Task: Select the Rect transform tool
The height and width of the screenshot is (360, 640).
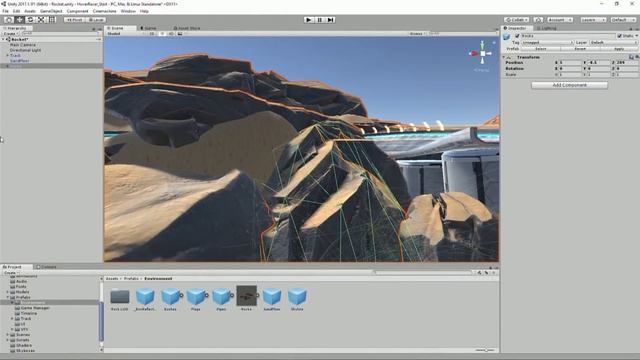Action: point(52,20)
